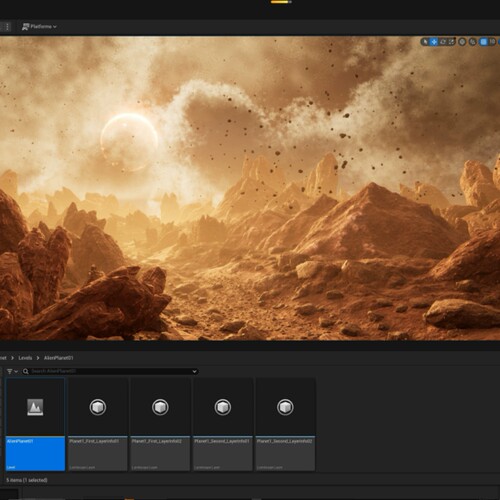This screenshot has width=500, height=500.
Task: Select Planet1_First_LayerInfo01 asset
Action: click(x=98, y=424)
